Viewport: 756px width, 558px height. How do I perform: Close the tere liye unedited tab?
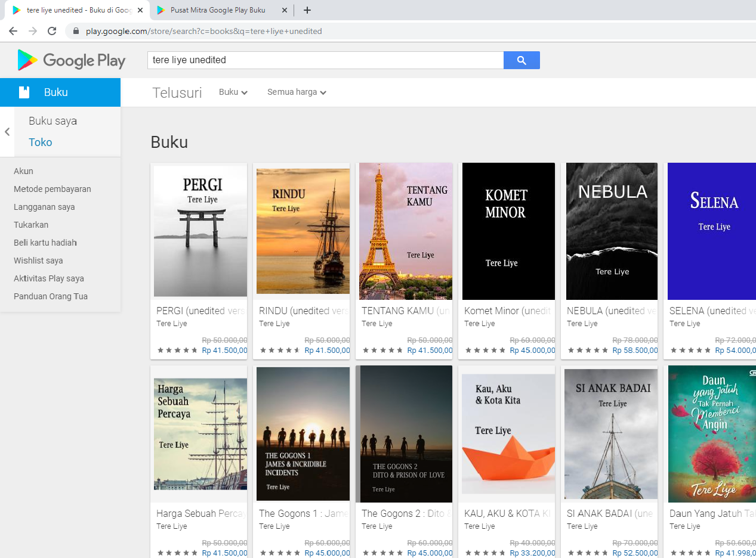point(140,10)
